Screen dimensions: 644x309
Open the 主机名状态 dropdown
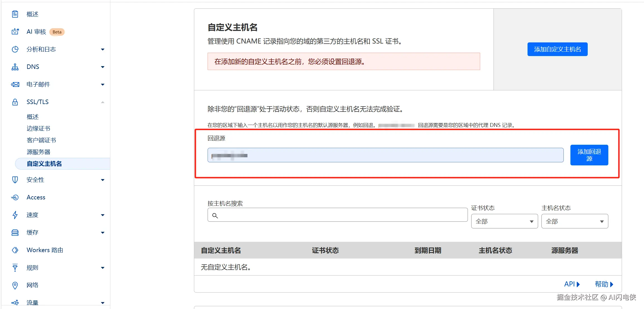pyautogui.click(x=575, y=221)
